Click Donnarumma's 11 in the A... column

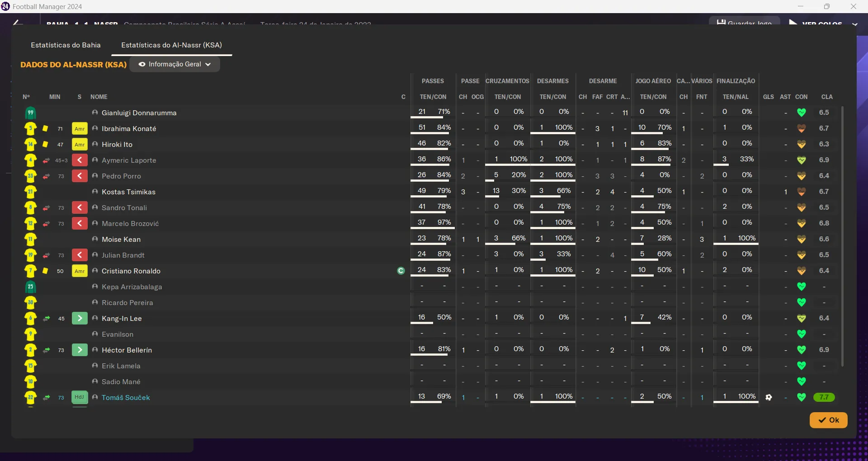click(625, 113)
